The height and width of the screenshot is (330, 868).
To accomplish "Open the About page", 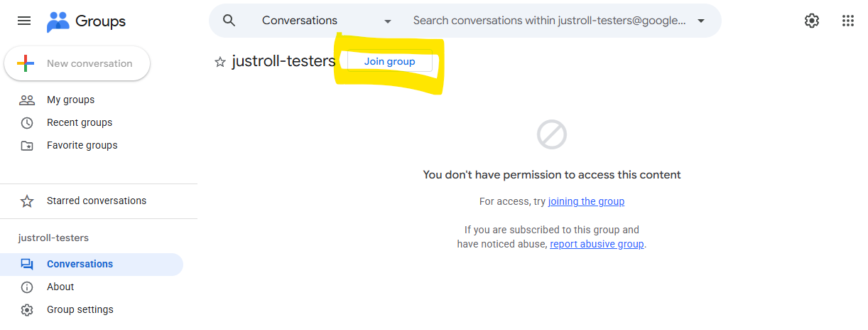I will click(60, 287).
